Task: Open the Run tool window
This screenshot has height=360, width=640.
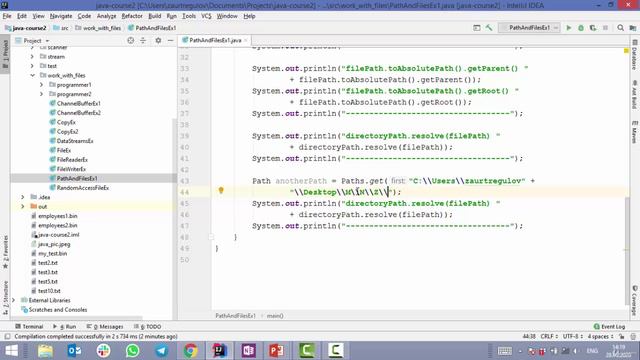Action: point(64,327)
